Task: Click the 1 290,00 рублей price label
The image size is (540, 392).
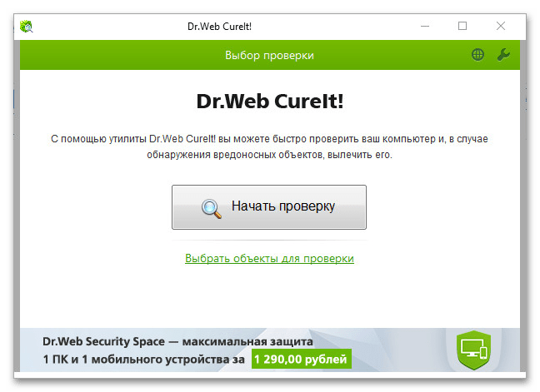Action: 302,359
